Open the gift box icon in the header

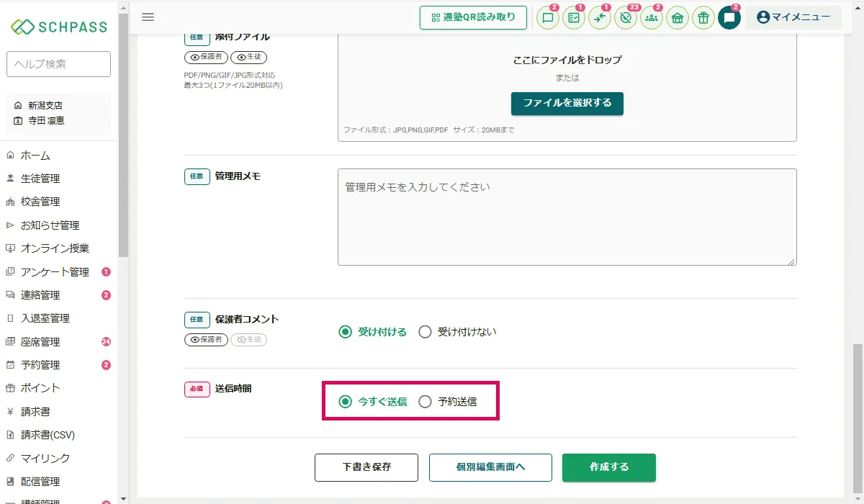(703, 18)
